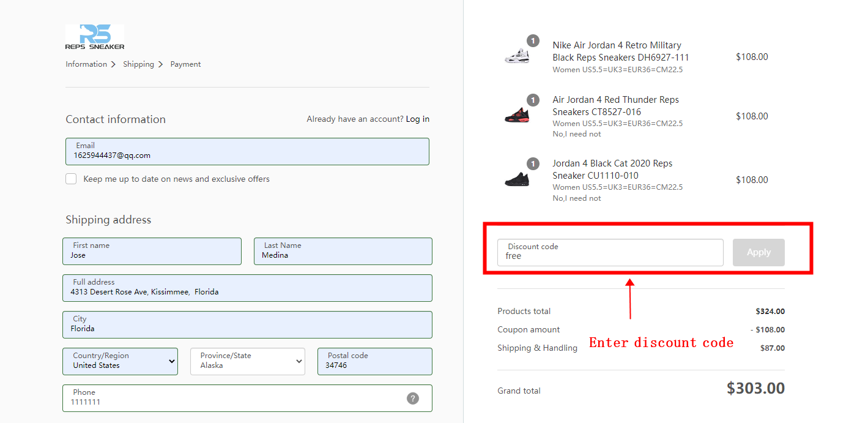Click the Black Cat sneaker thumbnail
This screenshot has height=423, width=868.
point(517,178)
